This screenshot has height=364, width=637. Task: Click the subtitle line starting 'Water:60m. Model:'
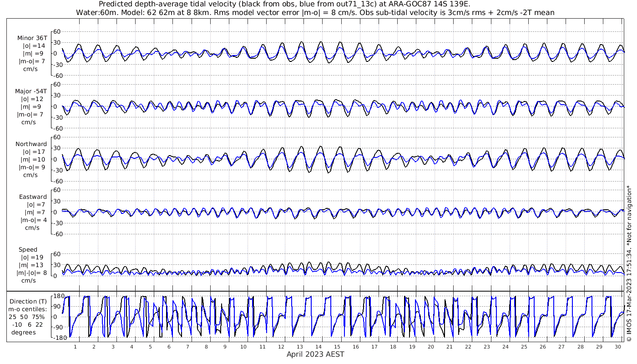tap(315, 12)
